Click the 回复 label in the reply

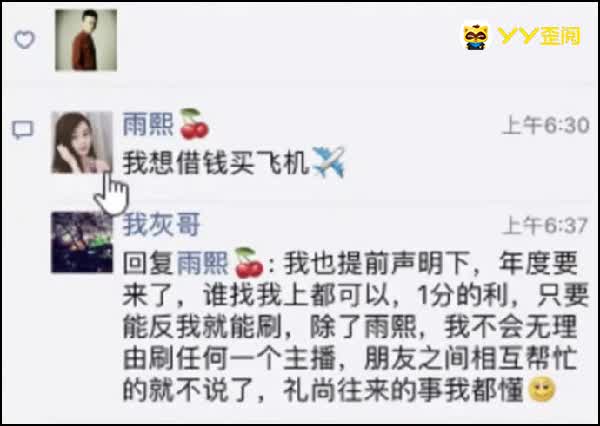148,263
